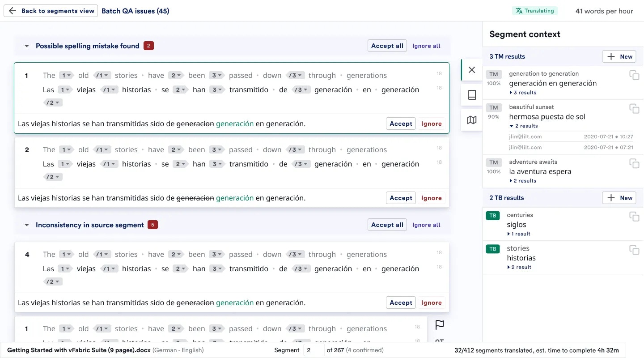
Task: Click the segment number input field
Action: click(x=314, y=350)
